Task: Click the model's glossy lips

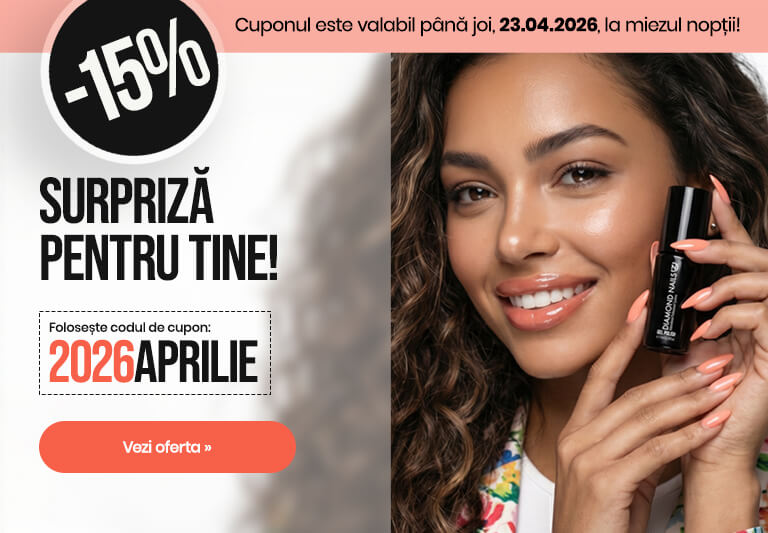Action: (x=545, y=299)
